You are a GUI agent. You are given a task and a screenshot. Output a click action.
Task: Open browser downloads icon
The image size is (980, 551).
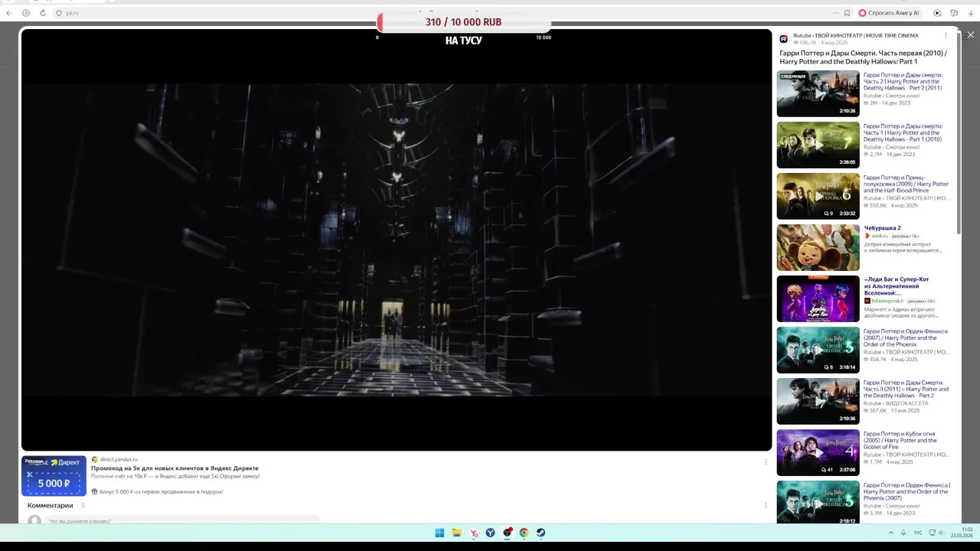971,13
